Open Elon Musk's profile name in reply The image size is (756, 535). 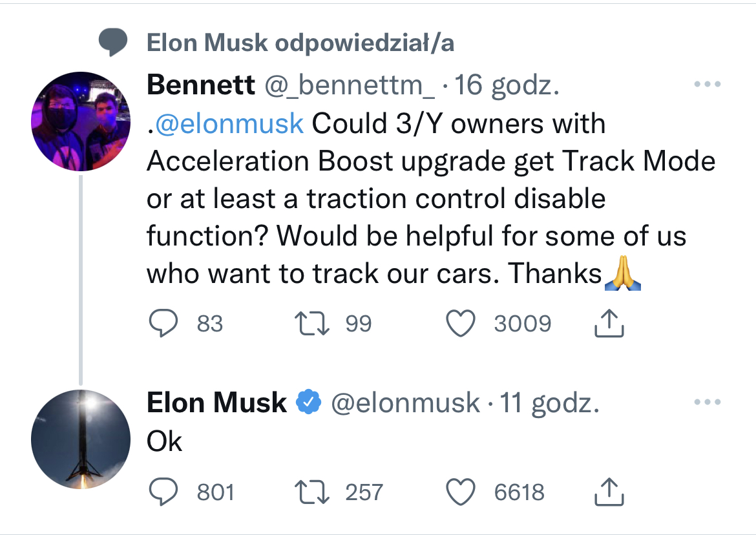pos(216,403)
